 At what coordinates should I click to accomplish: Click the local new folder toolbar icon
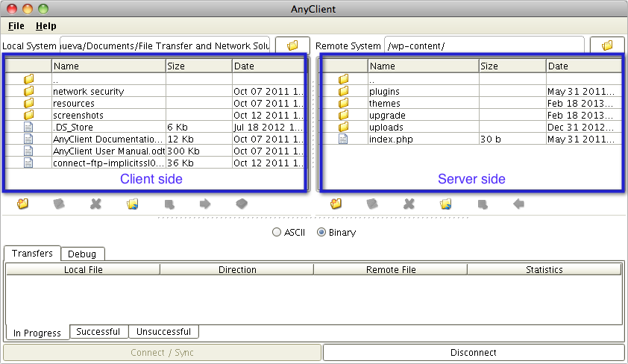click(23, 204)
